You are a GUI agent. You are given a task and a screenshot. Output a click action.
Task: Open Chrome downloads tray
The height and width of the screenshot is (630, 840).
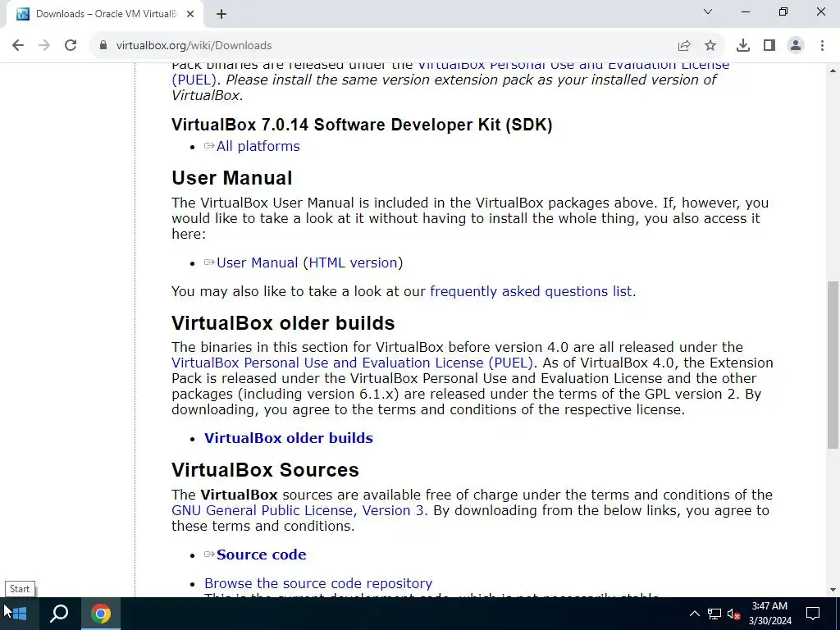(x=742, y=46)
